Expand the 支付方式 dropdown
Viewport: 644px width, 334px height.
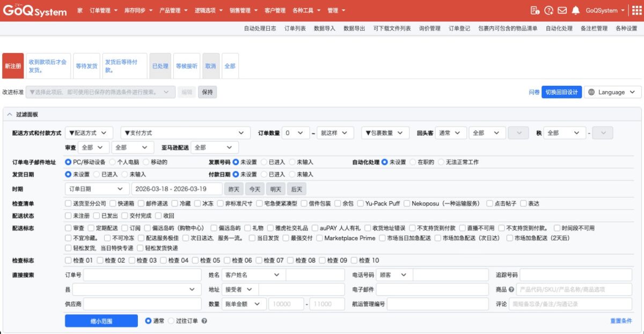185,132
